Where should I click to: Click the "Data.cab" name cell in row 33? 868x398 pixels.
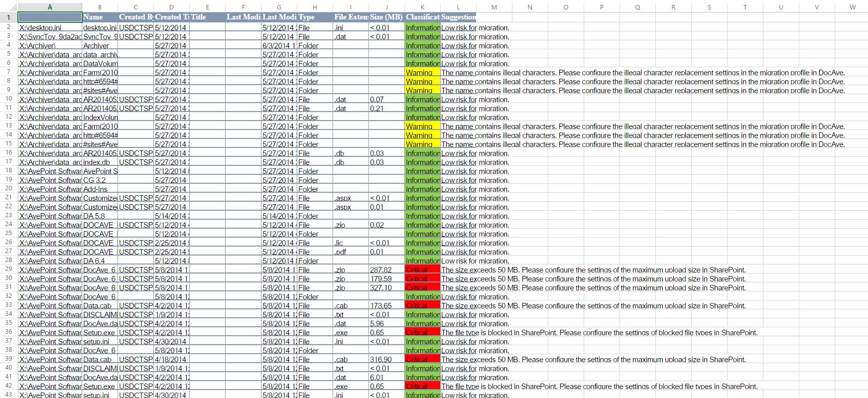click(x=100, y=305)
